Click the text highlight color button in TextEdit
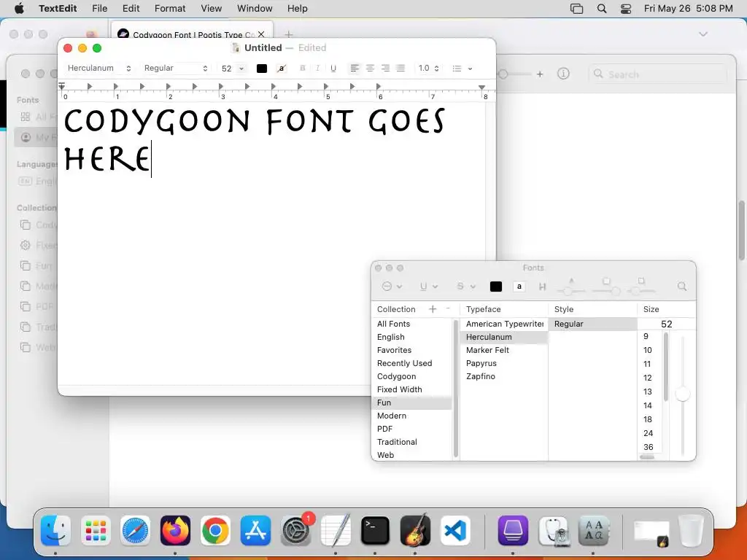The image size is (747, 560). point(282,69)
